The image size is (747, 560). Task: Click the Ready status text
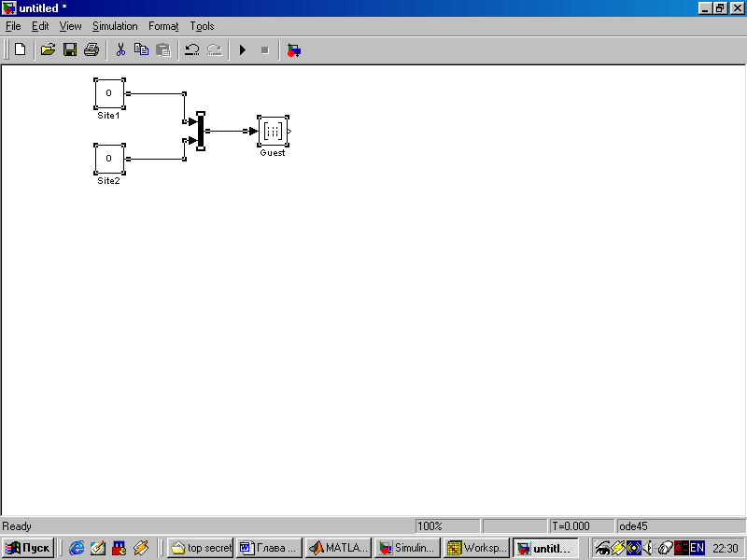pos(17,526)
